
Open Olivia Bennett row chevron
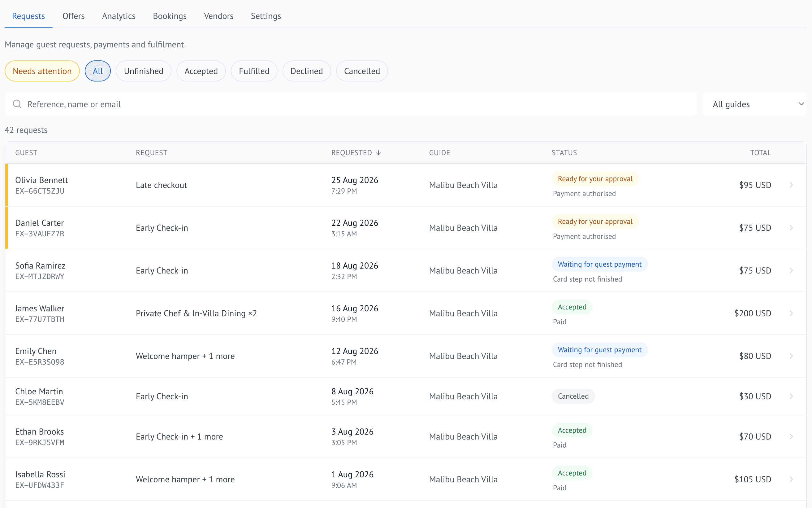tap(791, 185)
